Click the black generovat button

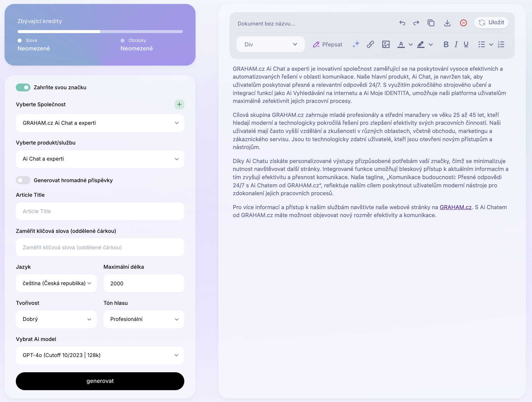pos(100,381)
